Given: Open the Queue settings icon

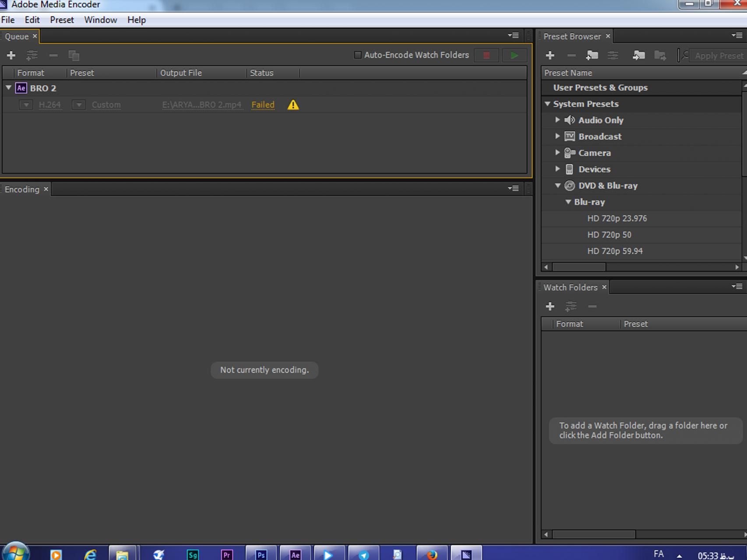Looking at the screenshot, I should [x=32, y=55].
